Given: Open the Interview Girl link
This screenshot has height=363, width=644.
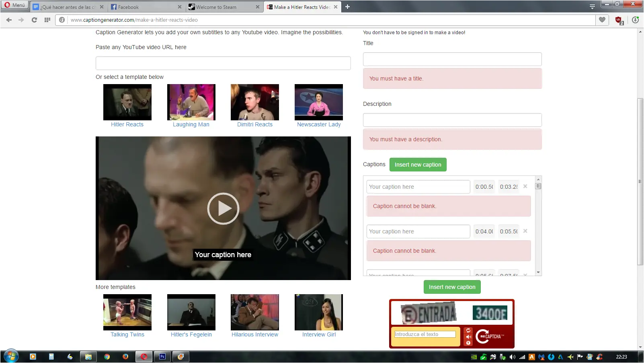Looking at the screenshot, I should pyautogui.click(x=319, y=334).
